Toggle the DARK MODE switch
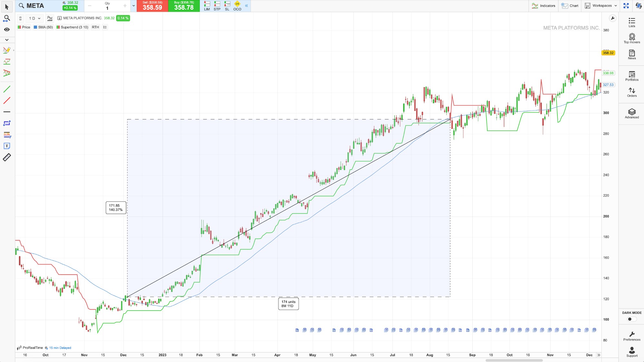 point(632,319)
